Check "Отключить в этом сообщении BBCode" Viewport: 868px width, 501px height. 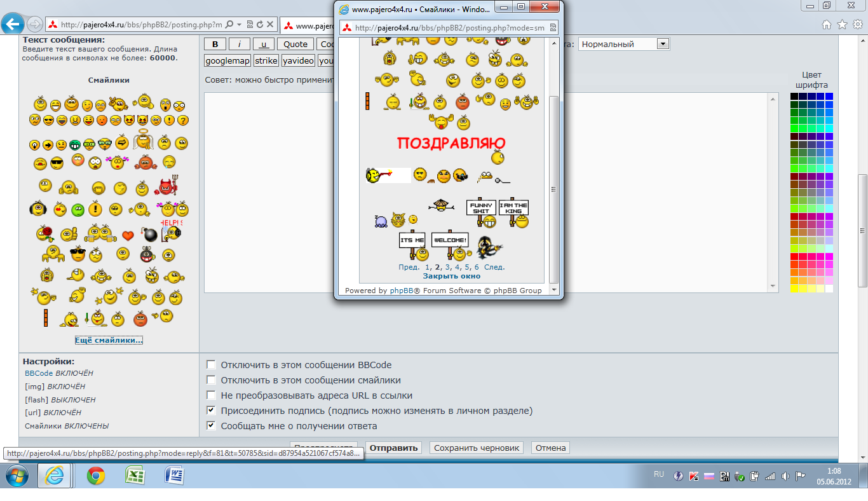(x=212, y=365)
